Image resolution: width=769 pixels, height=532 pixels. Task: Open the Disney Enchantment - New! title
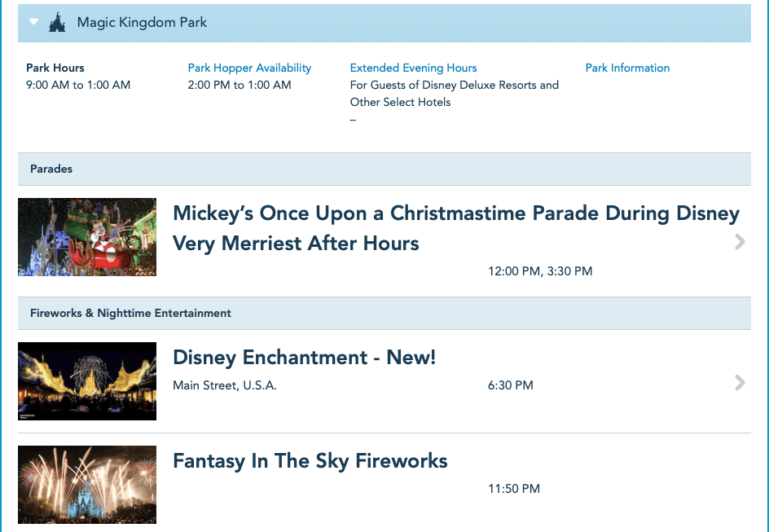304,358
